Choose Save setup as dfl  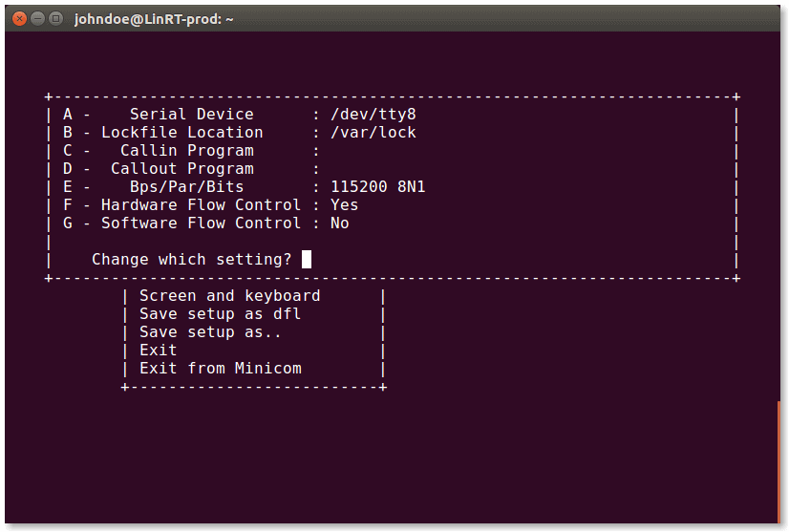[x=220, y=314]
